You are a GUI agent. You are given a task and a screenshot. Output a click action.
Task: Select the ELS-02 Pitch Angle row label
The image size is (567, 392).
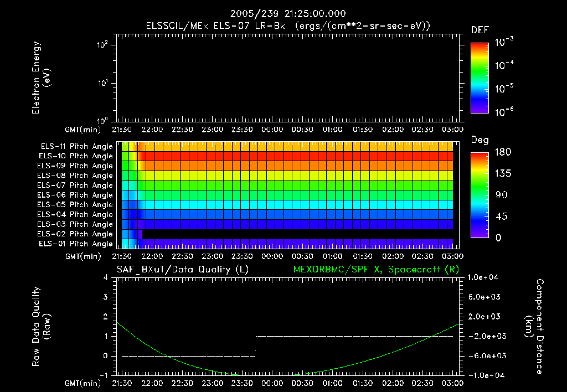point(75,234)
